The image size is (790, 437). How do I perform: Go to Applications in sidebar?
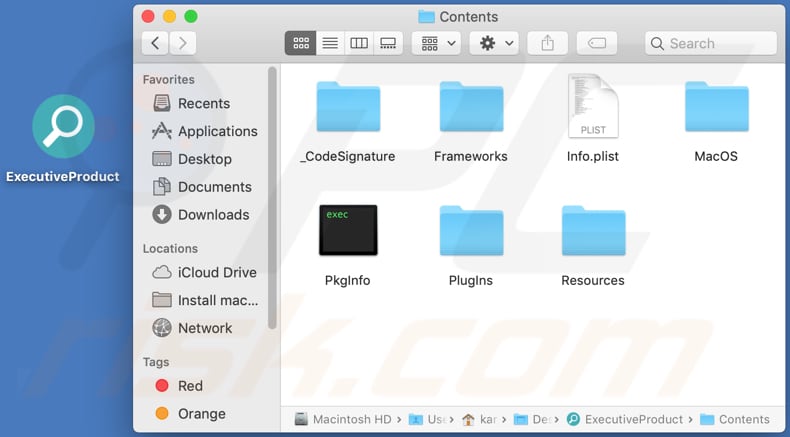tap(217, 131)
